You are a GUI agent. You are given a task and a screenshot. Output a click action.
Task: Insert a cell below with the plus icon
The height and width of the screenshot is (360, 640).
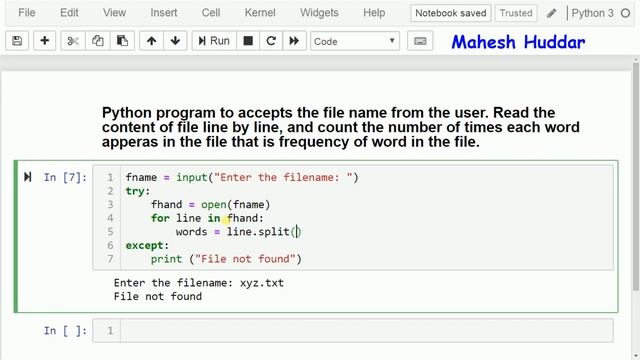coord(44,41)
